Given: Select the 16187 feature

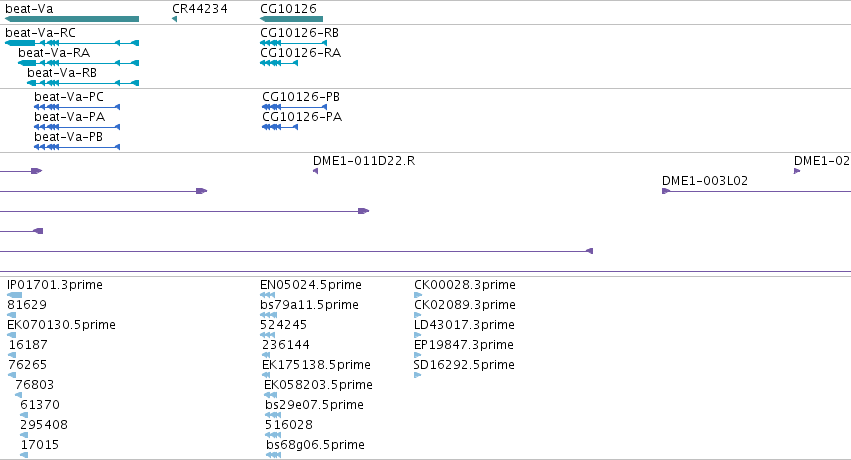Looking at the screenshot, I should pos(12,355).
